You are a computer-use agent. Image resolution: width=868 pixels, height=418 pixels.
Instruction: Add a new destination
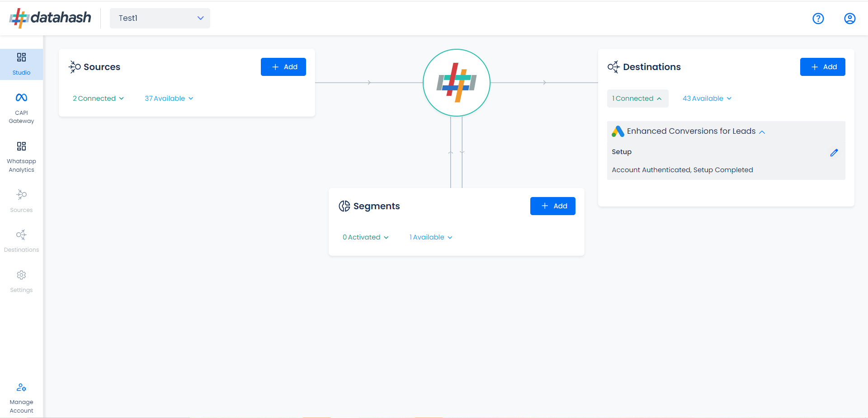click(x=823, y=67)
